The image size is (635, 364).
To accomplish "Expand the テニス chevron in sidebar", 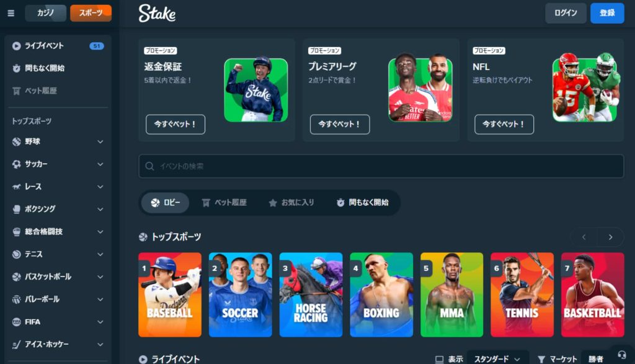I will 100,254.
